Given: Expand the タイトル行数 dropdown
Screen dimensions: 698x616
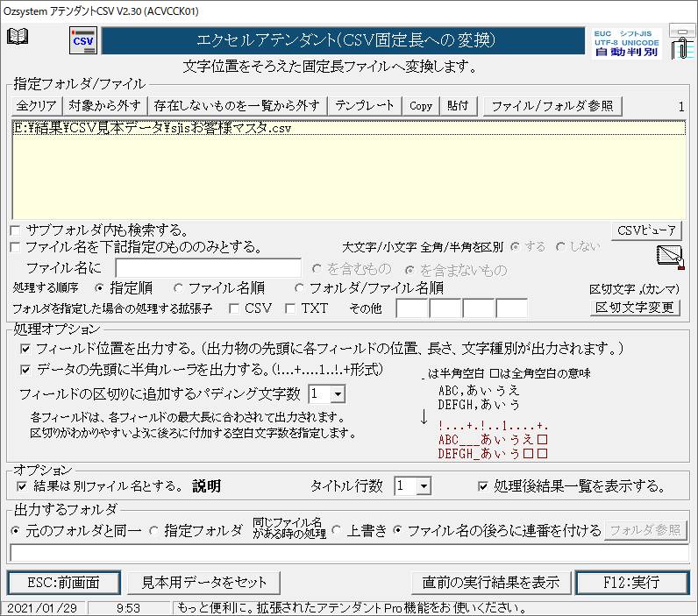Looking at the screenshot, I should click(424, 485).
